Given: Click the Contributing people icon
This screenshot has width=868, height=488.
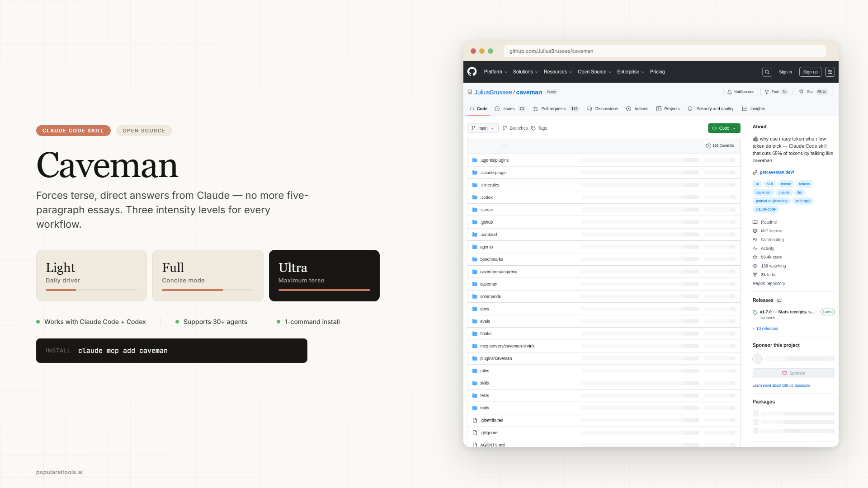Looking at the screenshot, I should 755,240.
